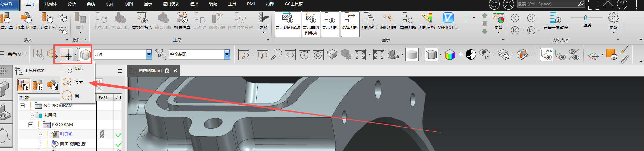Toggle the MCS display visibility button
The width and height of the screenshot is (644, 151).
[547, 54]
